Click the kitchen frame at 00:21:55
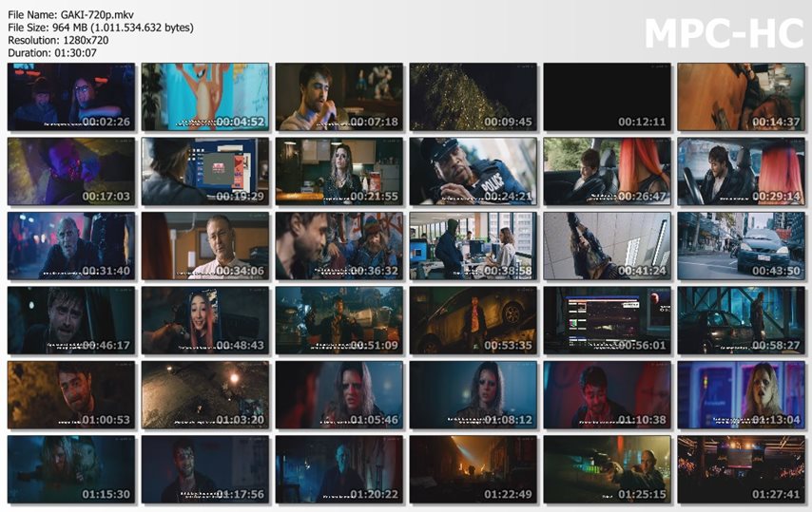This screenshot has width=812, height=512. (339, 171)
